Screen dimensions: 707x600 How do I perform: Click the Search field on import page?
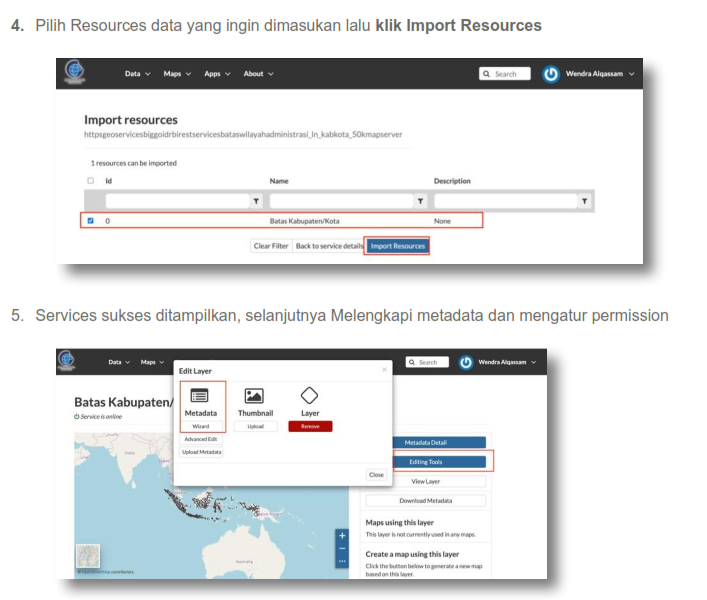[x=505, y=74]
